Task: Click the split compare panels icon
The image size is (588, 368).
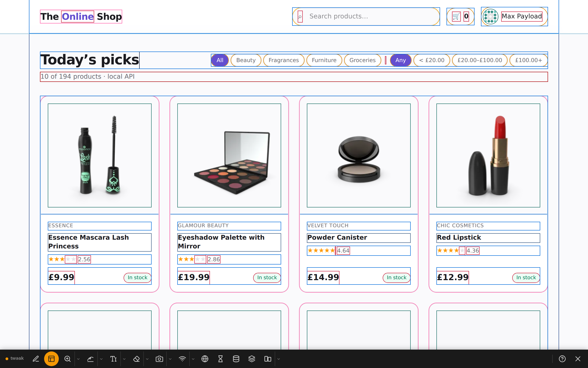Action: [x=268, y=359]
